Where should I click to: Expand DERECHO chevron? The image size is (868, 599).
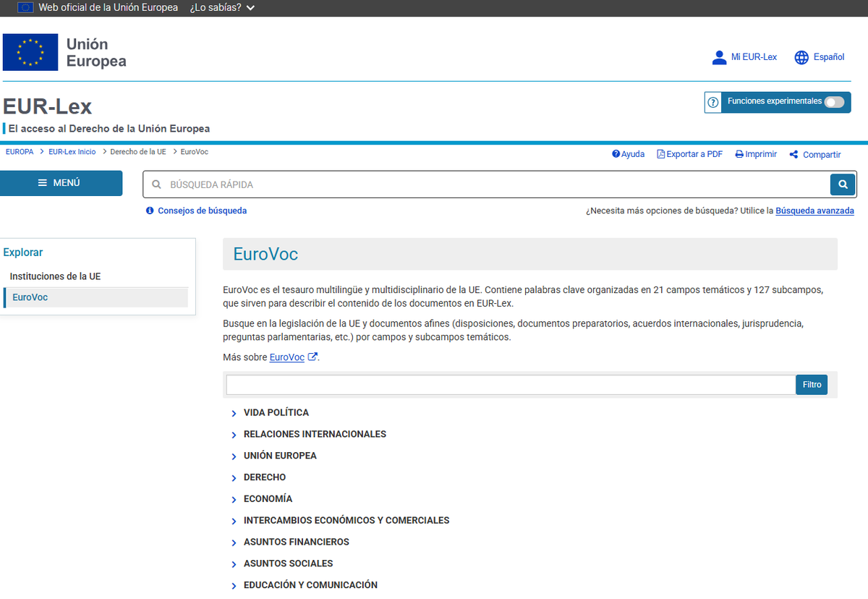[234, 478]
